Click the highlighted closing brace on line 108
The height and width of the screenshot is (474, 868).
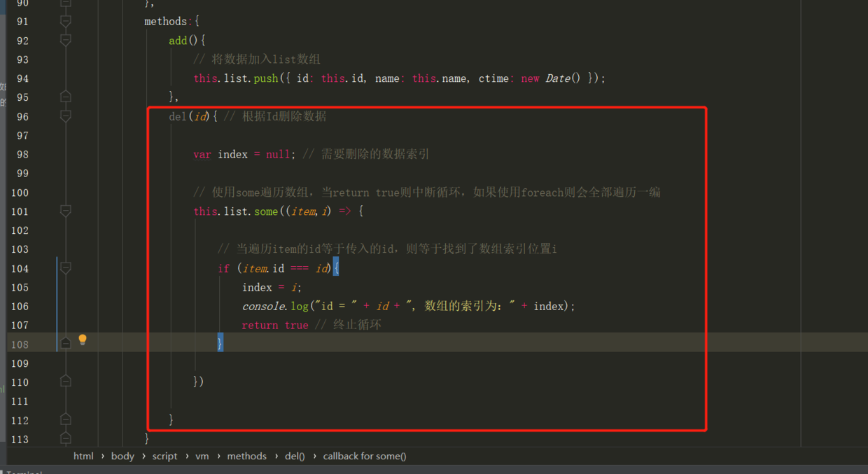pyautogui.click(x=220, y=343)
